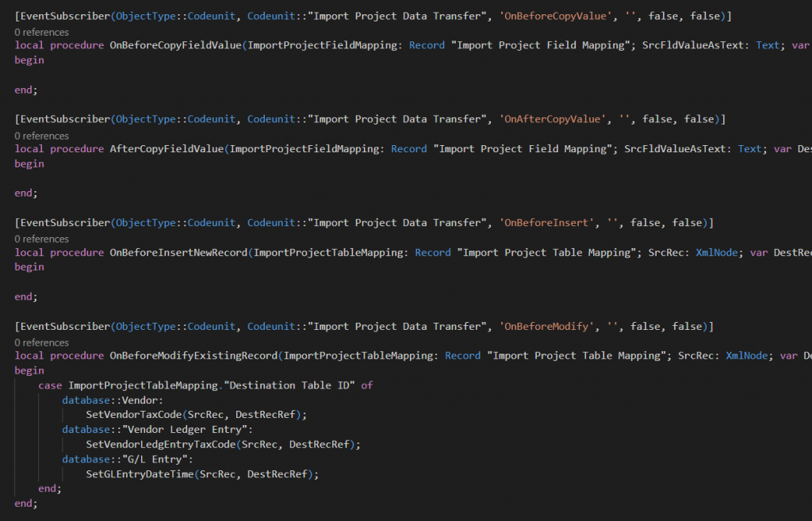Screen dimensions: 812x521
Task: Click the SetVendorTaxCode function call
Action: [x=133, y=415]
